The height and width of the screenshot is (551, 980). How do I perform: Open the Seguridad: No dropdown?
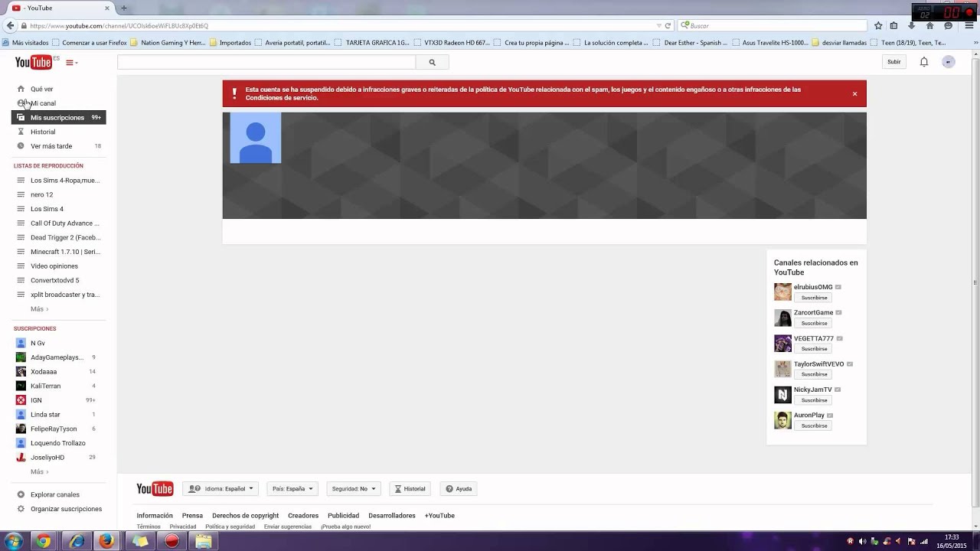(354, 489)
